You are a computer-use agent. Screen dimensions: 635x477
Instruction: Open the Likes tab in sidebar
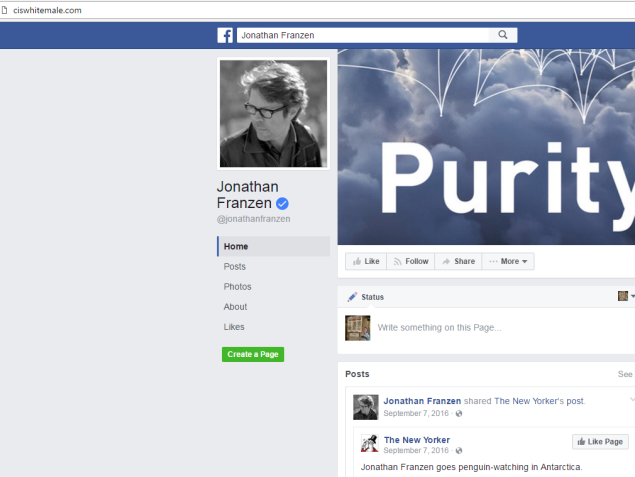[234, 327]
